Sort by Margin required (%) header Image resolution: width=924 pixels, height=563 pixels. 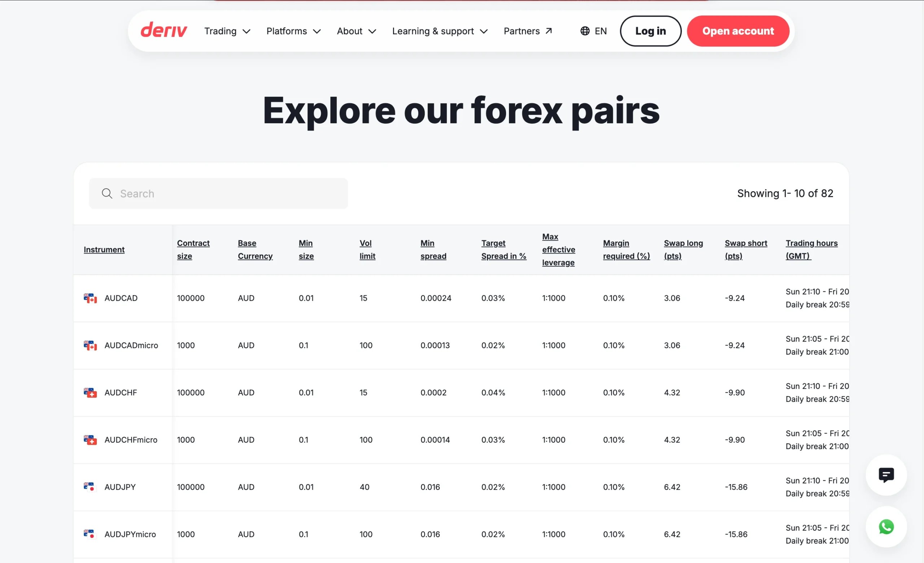pyautogui.click(x=626, y=250)
